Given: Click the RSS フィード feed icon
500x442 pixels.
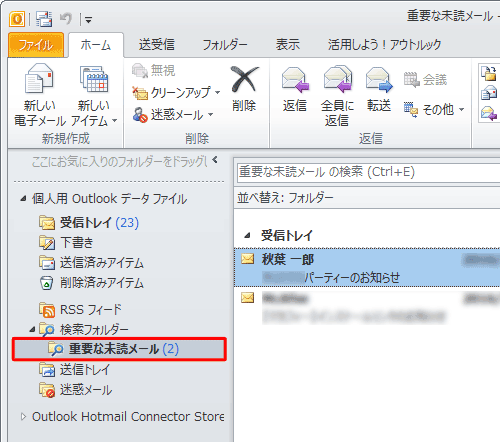Looking at the screenshot, I should pos(47,310).
